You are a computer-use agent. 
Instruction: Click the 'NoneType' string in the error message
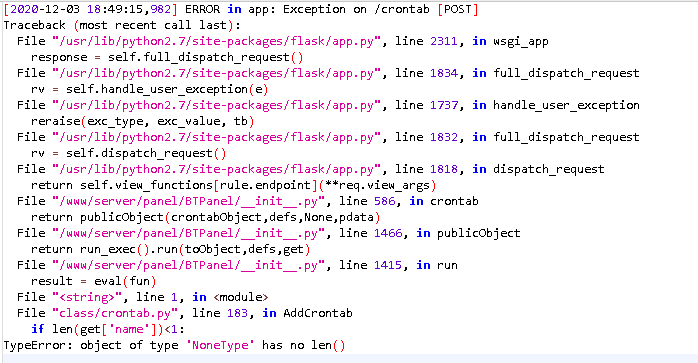click(x=220, y=346)
